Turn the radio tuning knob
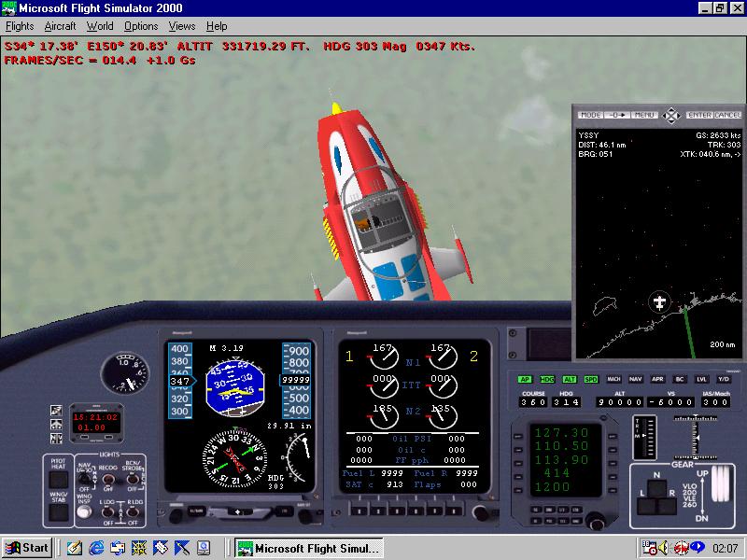Screen dimensions: 747x560 tap(596, 521)
